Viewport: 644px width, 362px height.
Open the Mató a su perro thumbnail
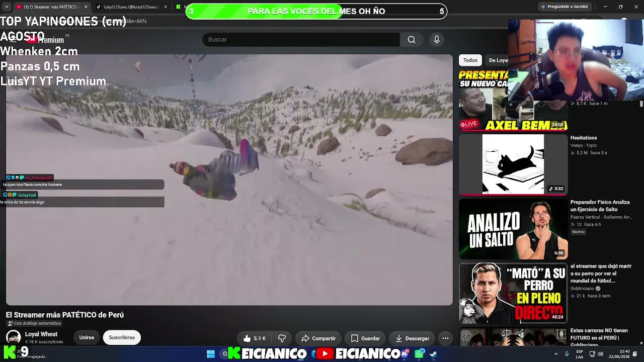pos(513,293)
